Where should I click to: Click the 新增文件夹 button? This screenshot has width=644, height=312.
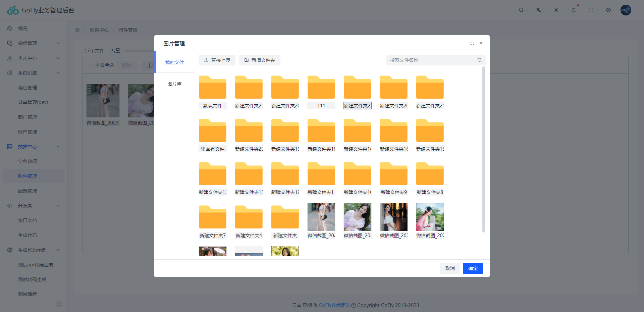260,60
